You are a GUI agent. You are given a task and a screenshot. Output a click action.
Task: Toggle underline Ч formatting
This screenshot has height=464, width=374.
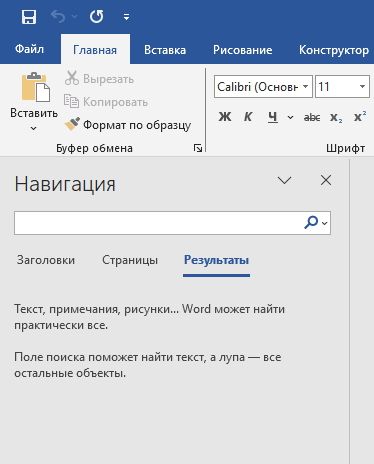pos(273,117)
